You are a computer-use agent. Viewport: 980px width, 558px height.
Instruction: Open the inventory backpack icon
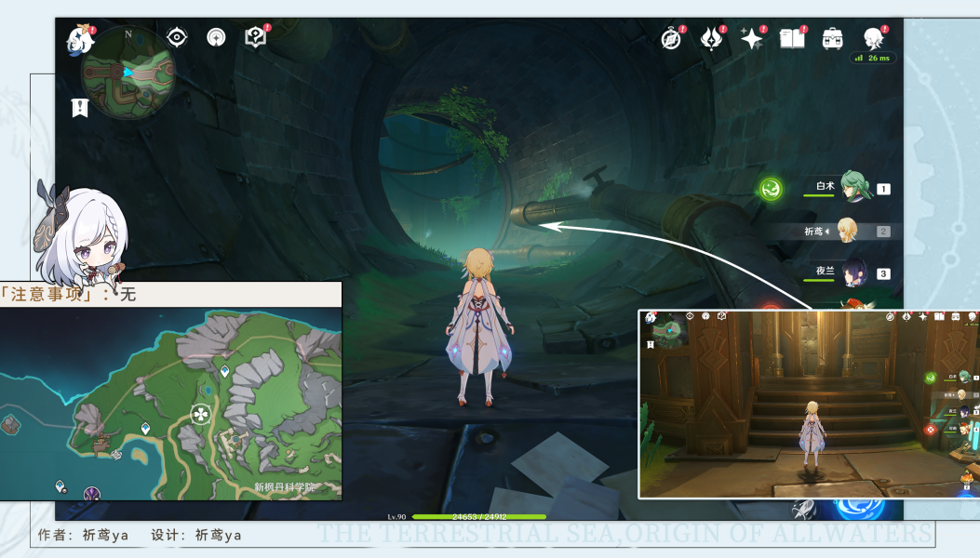[832, 38]
